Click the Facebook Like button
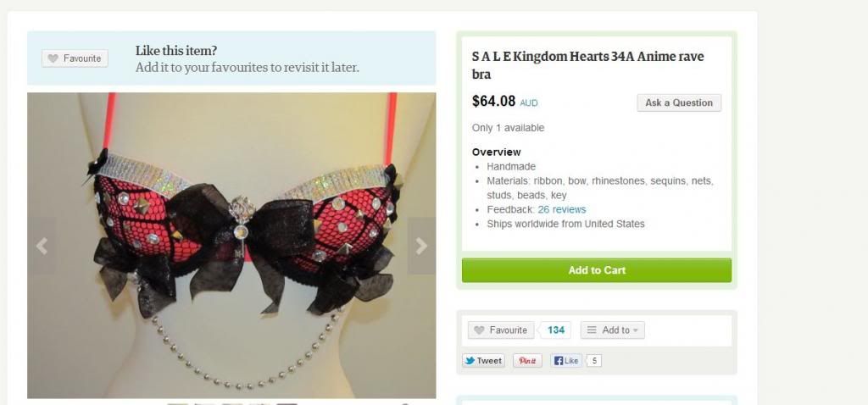Screen dimensions: 868x405 pos(565,361)
